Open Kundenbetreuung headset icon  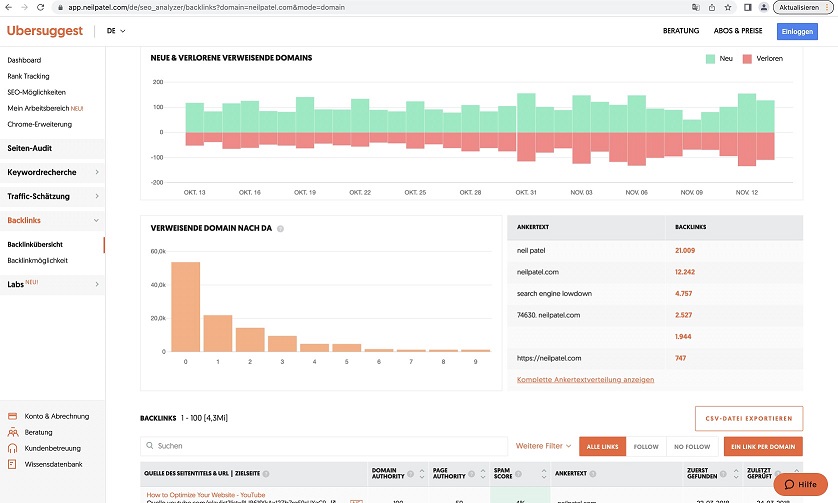12,448
